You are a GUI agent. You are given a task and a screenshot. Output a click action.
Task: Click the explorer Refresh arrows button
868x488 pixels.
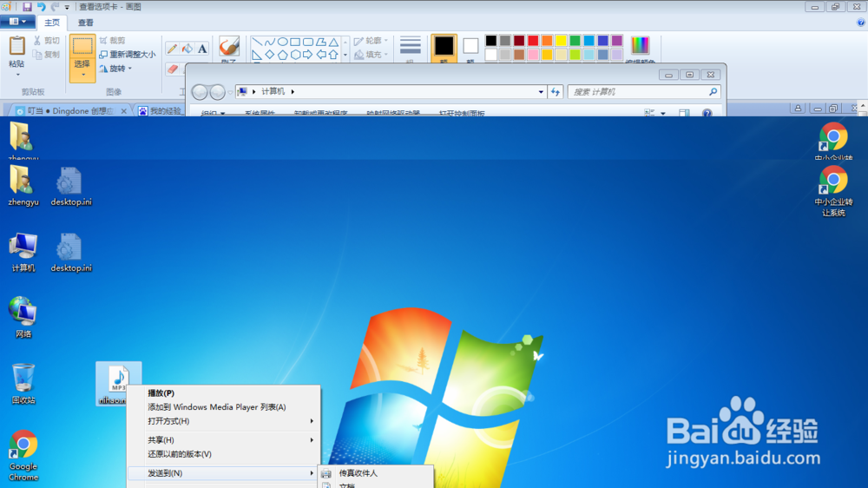[x=556, y=92]
